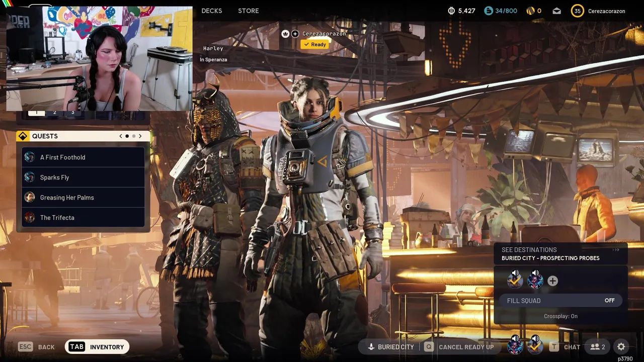Viewport: 644px width, 362px height.
Task: Open settings gear icon
Action: pyautogui.click(x=621, y=347)
